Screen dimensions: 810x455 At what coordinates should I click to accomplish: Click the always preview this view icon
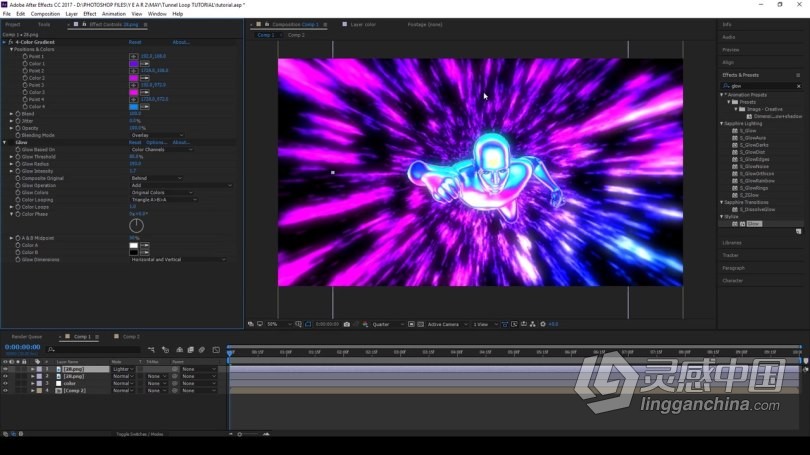(x=251, y=324)
